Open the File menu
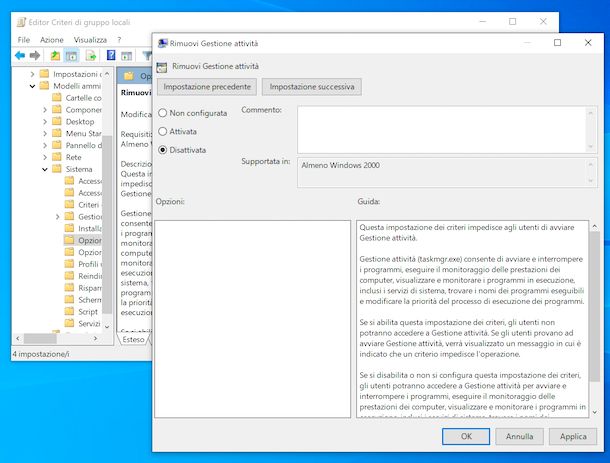The width and height of the screenshot is (610, 463). [24, 40]
